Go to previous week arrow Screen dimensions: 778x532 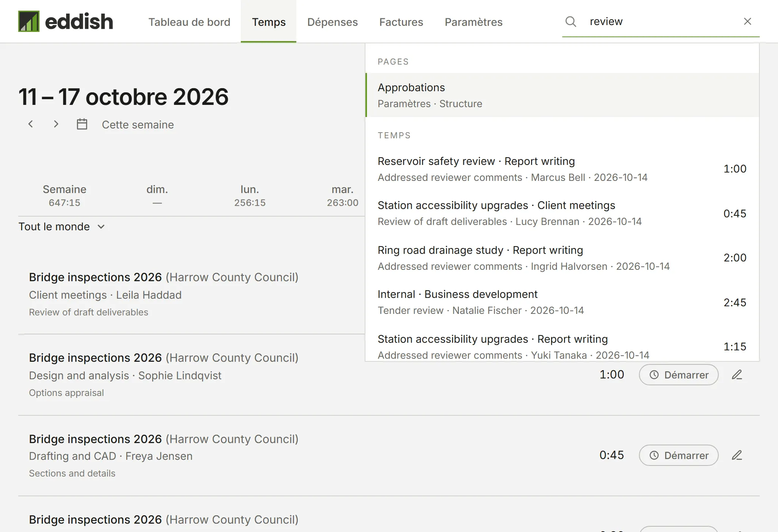31,124
